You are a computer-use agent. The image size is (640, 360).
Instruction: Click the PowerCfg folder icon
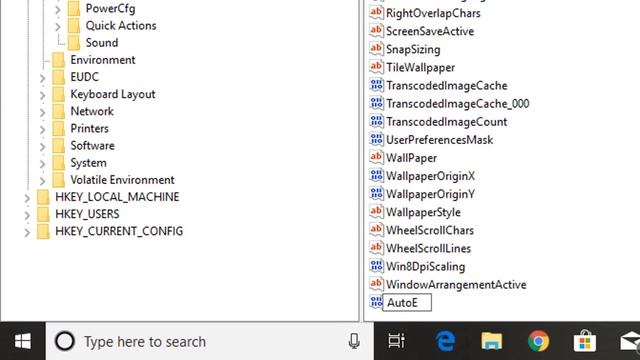tap(74, 9)
